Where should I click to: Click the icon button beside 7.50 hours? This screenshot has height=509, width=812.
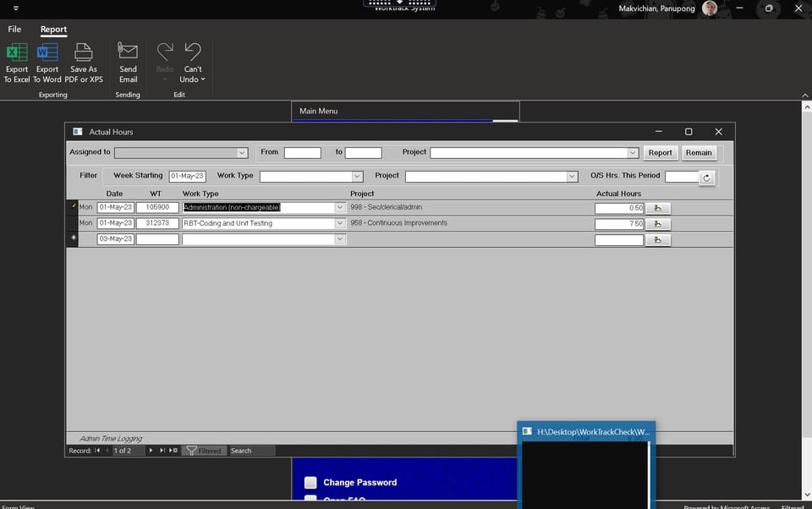658,224
